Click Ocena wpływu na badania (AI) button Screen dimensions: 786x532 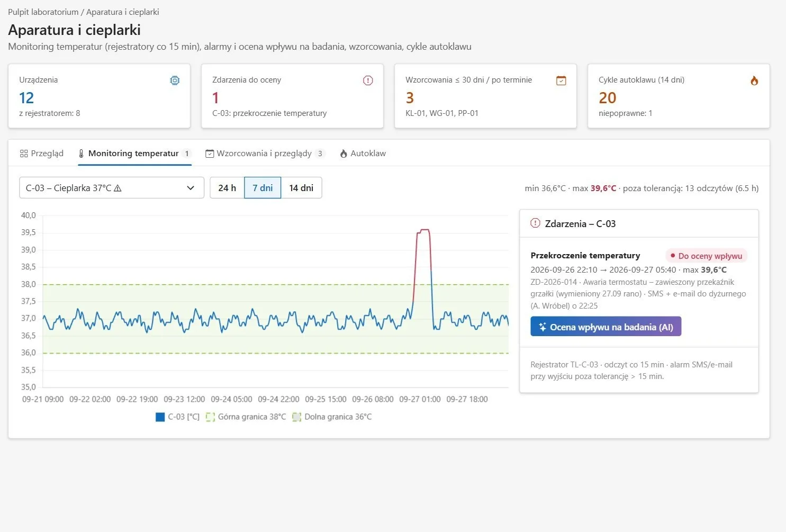[x=606, y=327]
